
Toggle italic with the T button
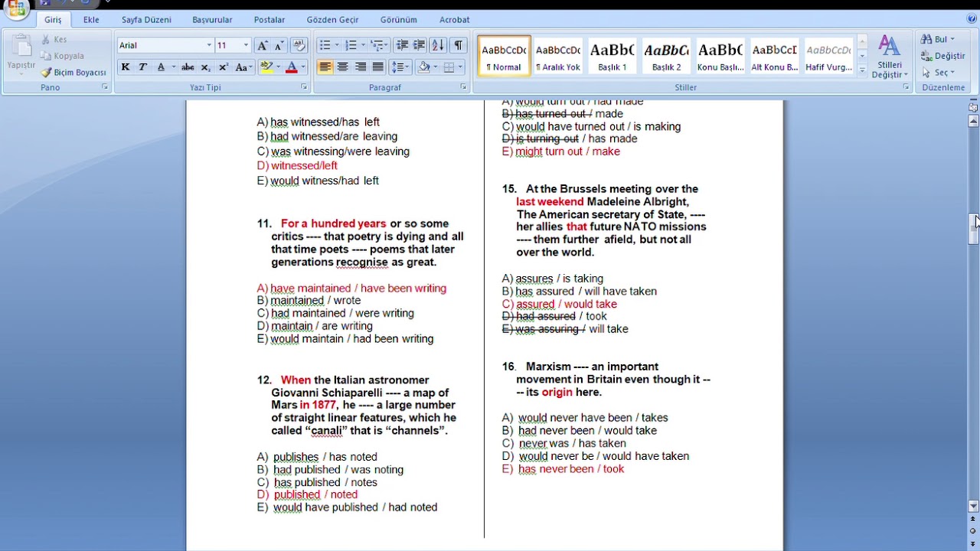(x=142, y=67)
